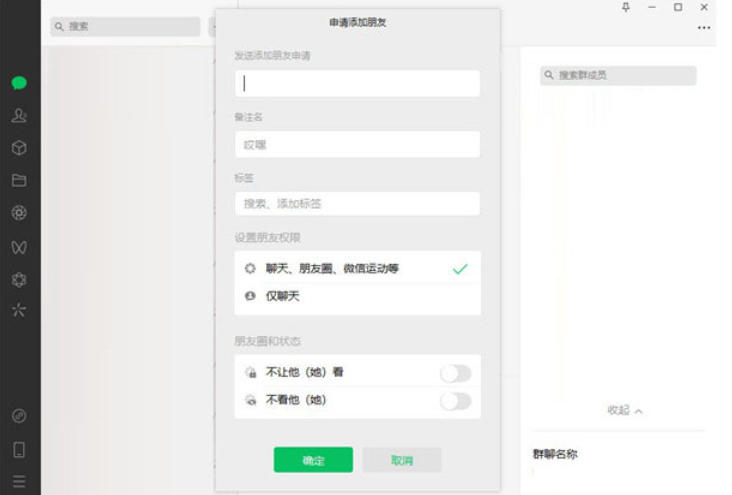This screenshot has width=732, height=495.
Task: Click the green 确定 button
Action: [313, 460]
